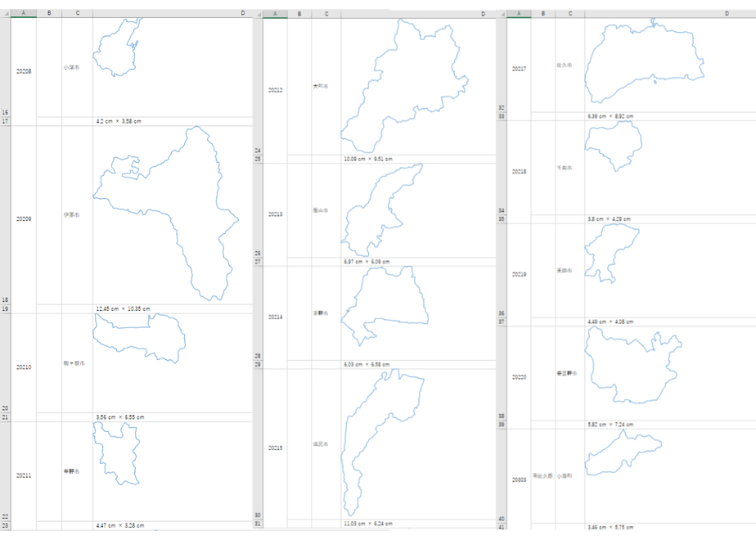Click the cell with code 20210
Screen dimensions: 756x540
coord(24,367)
